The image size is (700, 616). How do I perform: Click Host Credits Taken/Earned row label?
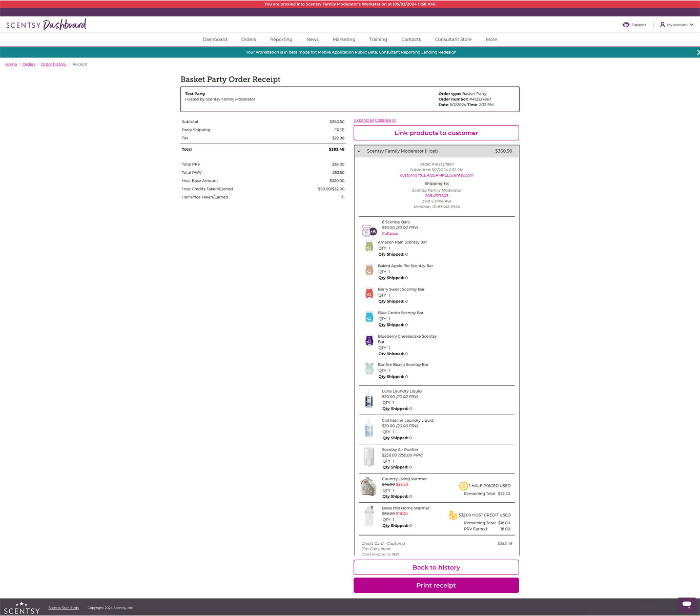pyautogui.click(x=207, y=189)
